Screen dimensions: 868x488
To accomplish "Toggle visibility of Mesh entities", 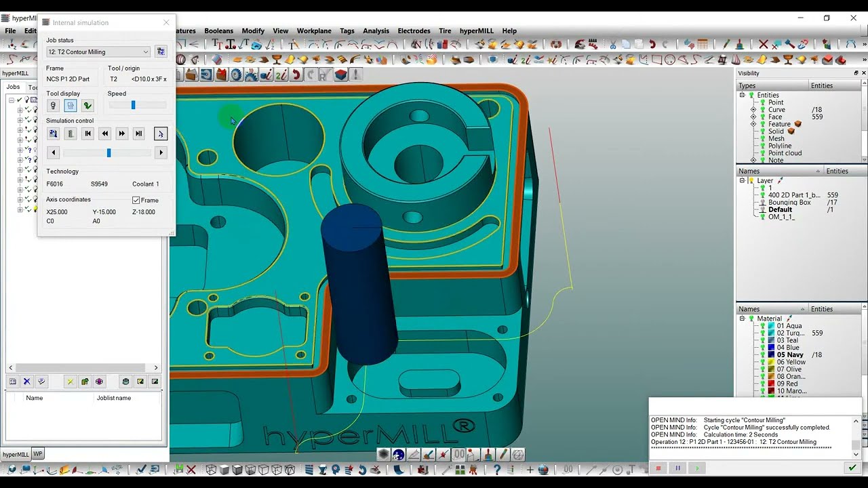I will (762, 139).
